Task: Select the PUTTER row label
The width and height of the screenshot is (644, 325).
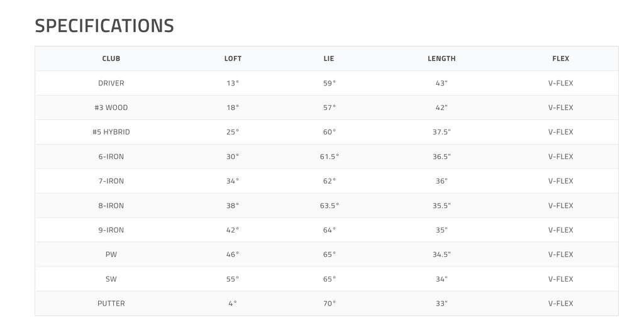Action: (x=111, y=304)
